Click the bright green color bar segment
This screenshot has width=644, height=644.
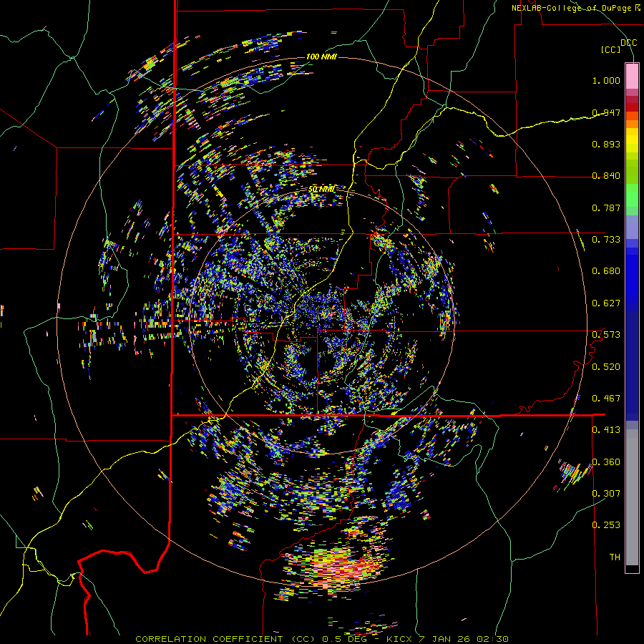(x=632, y=195)
